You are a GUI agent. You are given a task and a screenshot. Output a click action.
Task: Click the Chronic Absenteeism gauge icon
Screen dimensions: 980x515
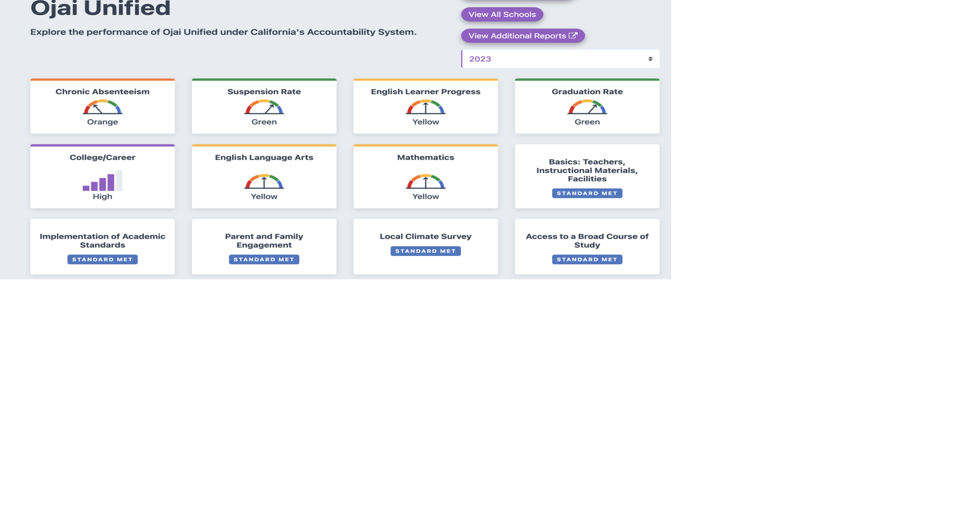click(x=102, y=107)
